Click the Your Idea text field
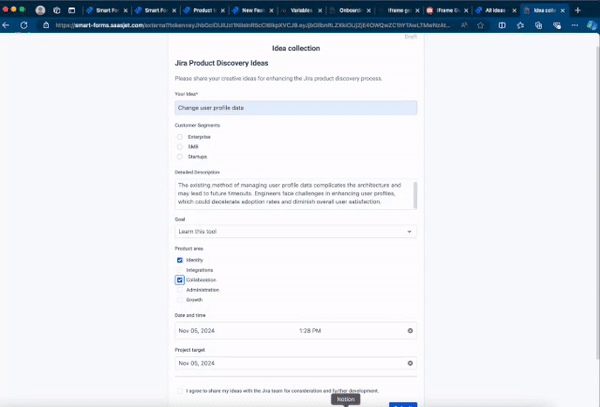600x407 pixels. pos(296,108)
